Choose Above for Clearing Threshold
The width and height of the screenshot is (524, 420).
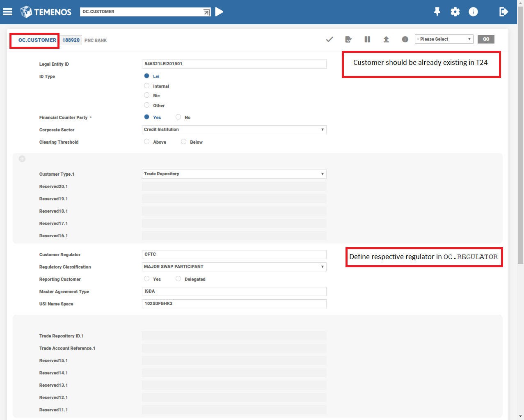[x=146, y=142]
